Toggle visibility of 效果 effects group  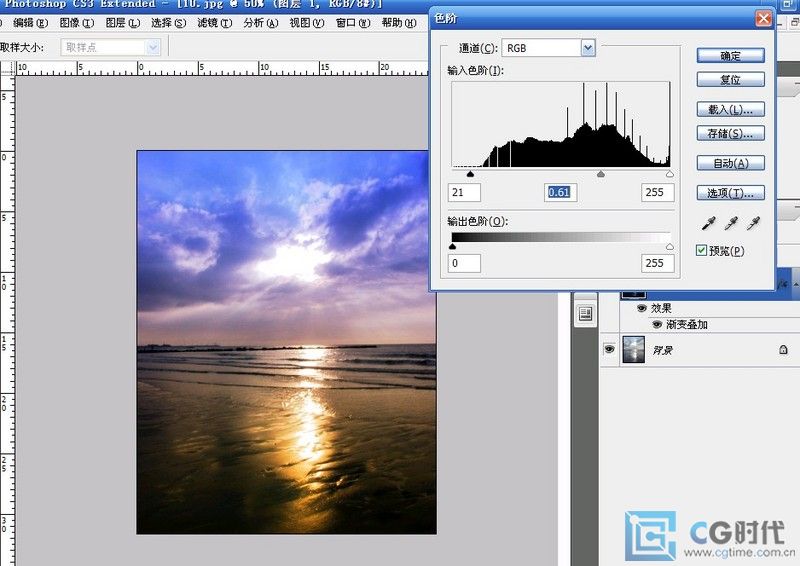(641, 308)
